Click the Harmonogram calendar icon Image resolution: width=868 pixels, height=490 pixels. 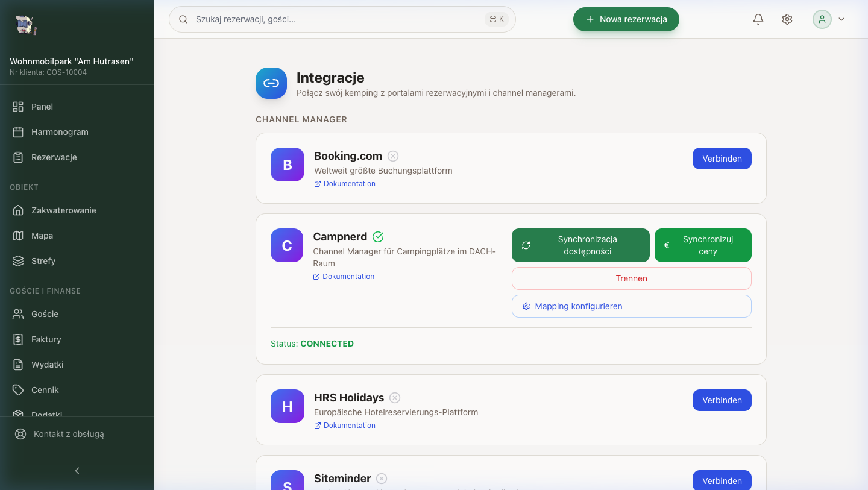click(18, 132)
